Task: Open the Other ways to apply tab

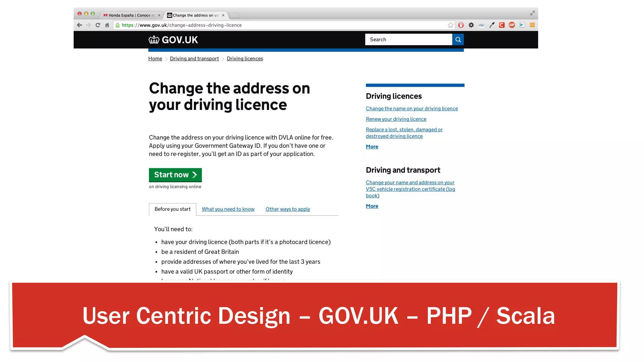Action: coord(288,209)
